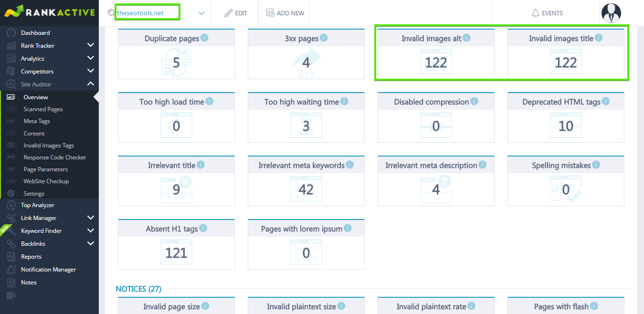Viewport: 644px width, 314px height.
Task: Click the ADD NEW button in top bar
Action: click(285, 13)
